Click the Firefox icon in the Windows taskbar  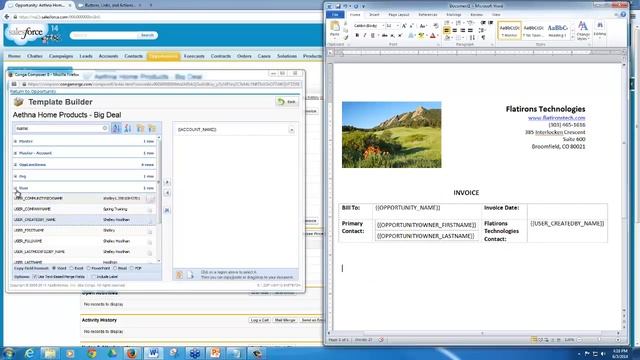coord(132,353)
